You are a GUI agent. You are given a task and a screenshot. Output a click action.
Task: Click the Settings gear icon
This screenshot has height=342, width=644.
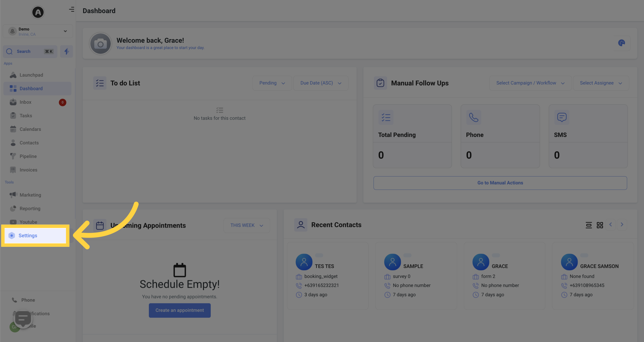click(x=12, y=236)
